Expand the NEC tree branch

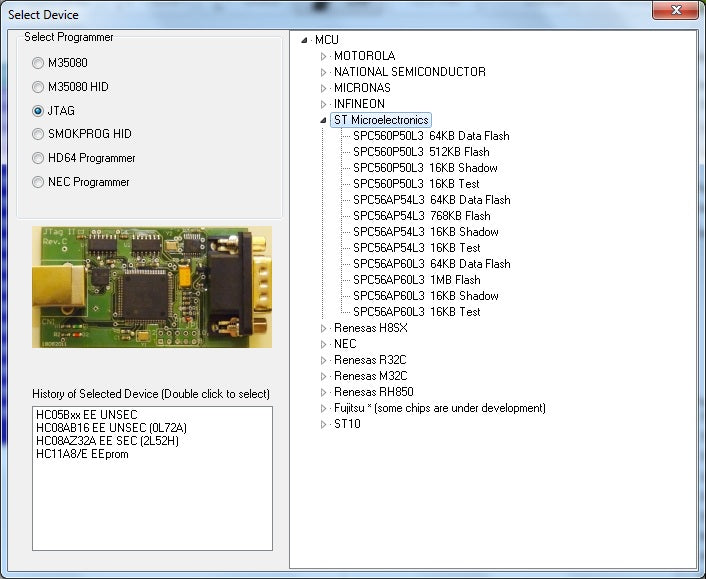[x=323, y=344]
